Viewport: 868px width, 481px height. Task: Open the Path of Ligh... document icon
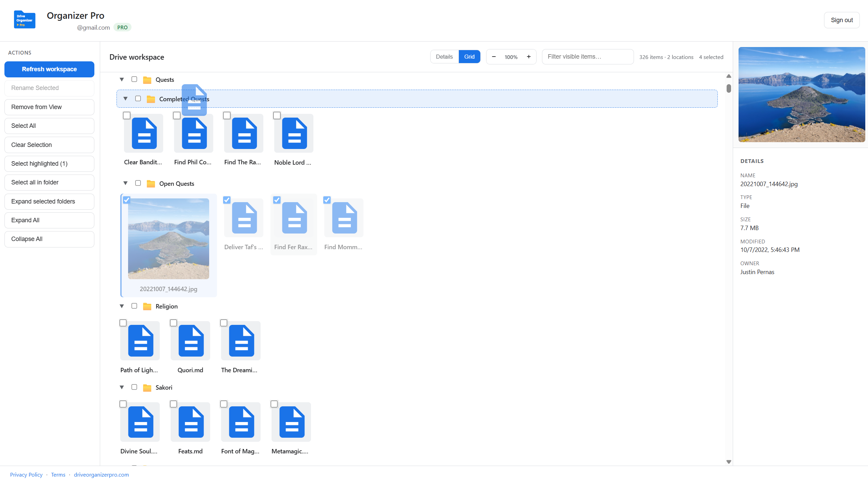click(141, 341)
